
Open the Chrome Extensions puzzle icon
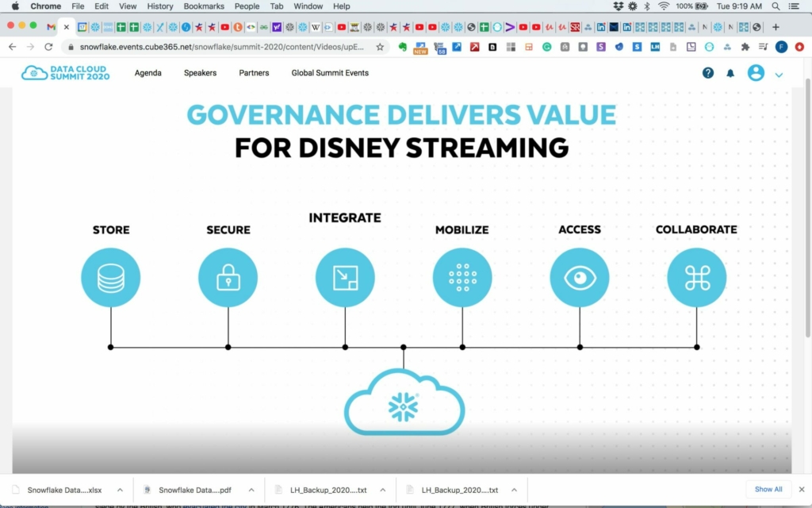tap(745, 47)
